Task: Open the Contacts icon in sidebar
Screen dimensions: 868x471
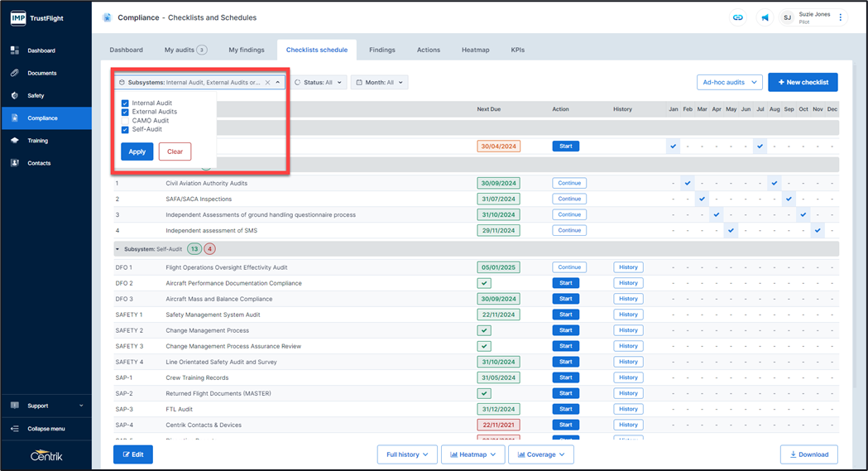Action: 15,163
